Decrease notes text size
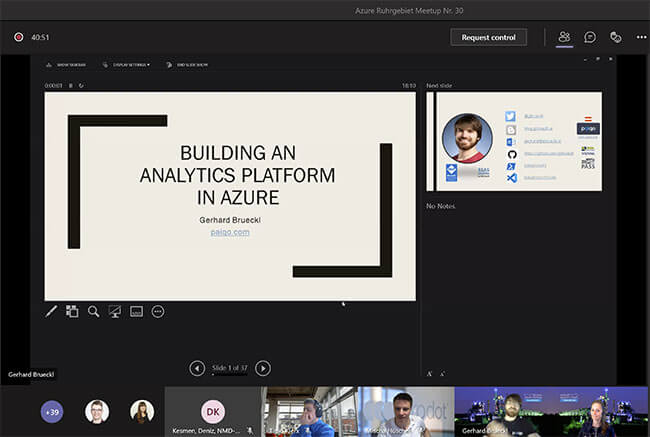The image size is (650, 437). coord(442,374)
